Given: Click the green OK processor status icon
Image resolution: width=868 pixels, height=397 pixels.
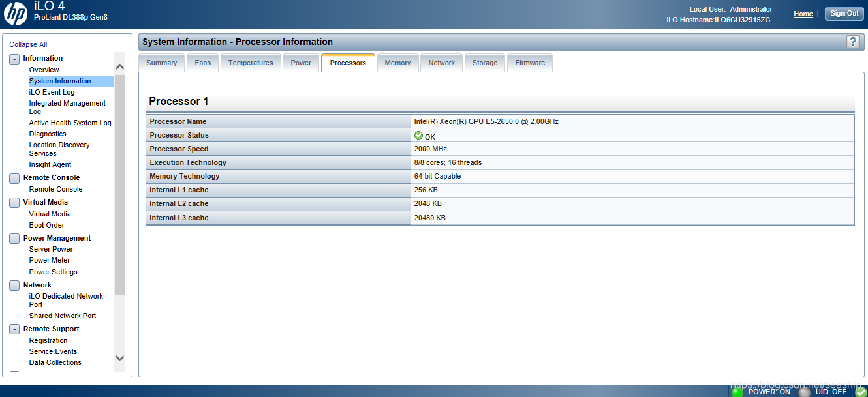Looking at the screenshot, I should point(418,136).
